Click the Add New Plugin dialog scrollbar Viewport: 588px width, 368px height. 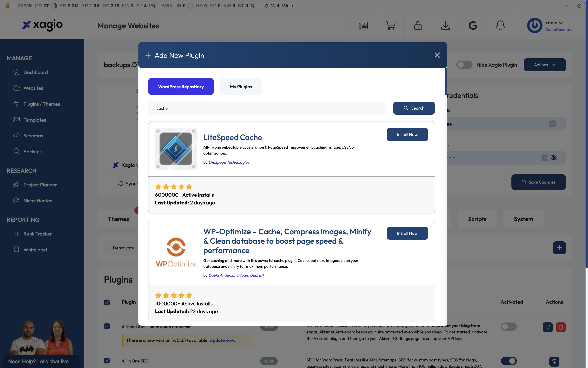[446, 82]
